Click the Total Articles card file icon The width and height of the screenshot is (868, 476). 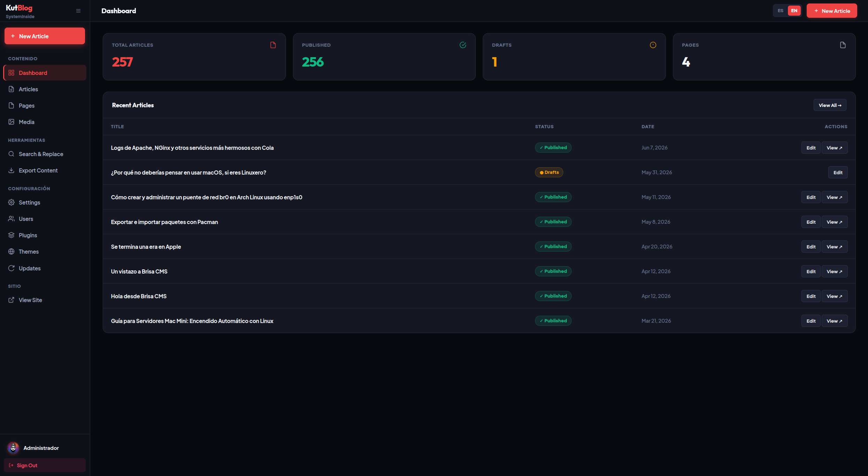pos(273,45)
